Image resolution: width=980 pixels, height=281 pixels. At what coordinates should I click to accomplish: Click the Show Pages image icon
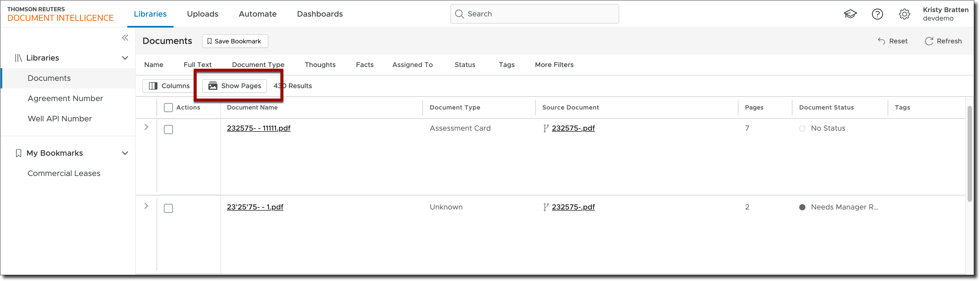tap(212, 86)
